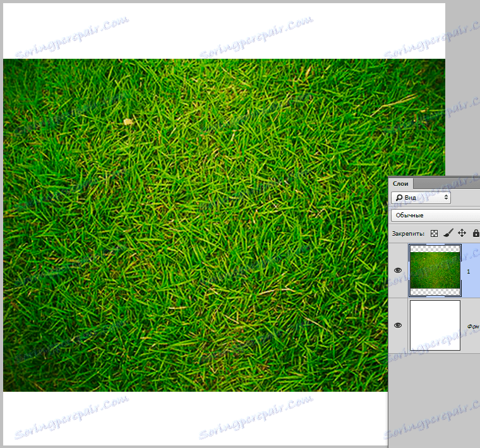
Task: Open the Вид layer filter dropdown
Action: (421, 198)
